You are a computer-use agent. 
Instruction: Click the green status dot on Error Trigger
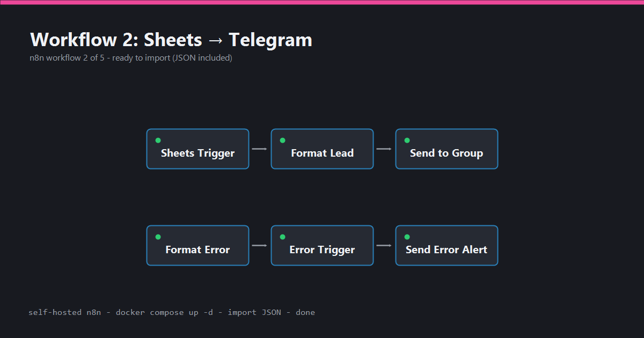(282, 237)
